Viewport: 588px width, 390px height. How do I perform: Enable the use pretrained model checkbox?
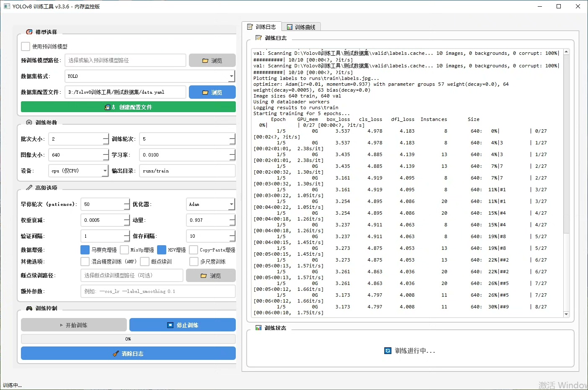pos(26,46)
